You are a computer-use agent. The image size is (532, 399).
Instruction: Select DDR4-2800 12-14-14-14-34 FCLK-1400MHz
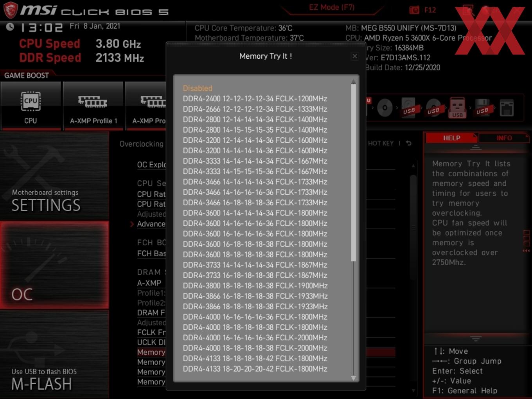point(255,119)
